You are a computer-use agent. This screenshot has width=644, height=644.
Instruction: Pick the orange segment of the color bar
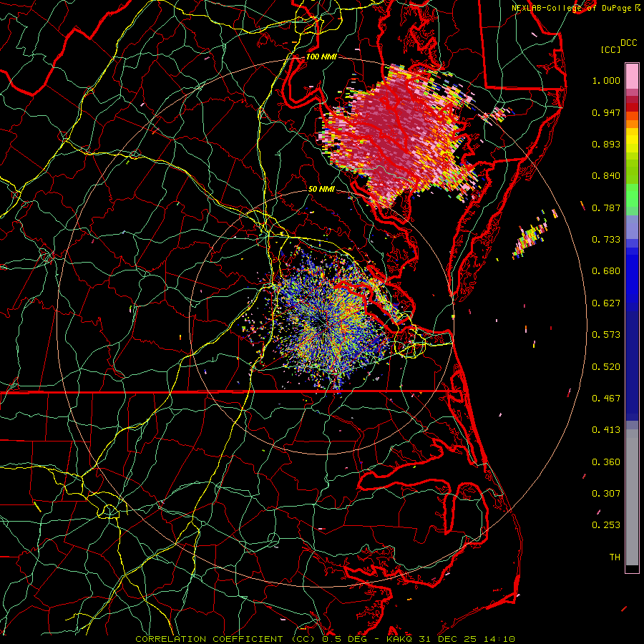tap(632, 119)
